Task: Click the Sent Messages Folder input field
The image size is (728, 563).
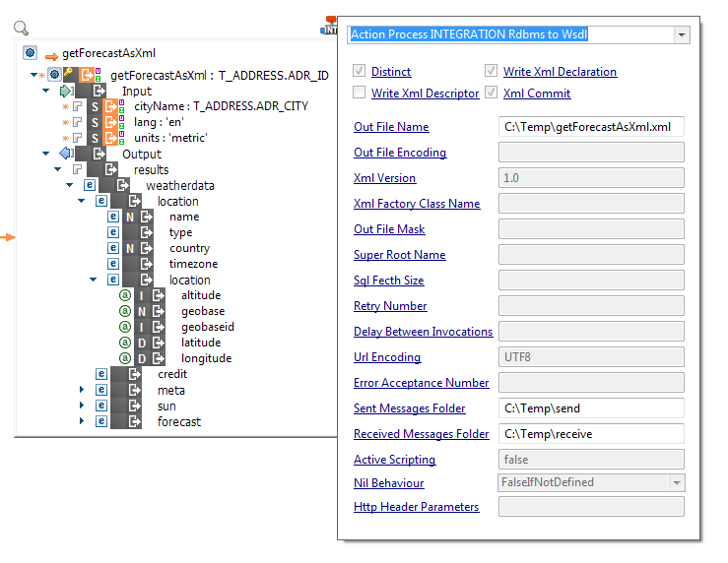Action: 591,408
